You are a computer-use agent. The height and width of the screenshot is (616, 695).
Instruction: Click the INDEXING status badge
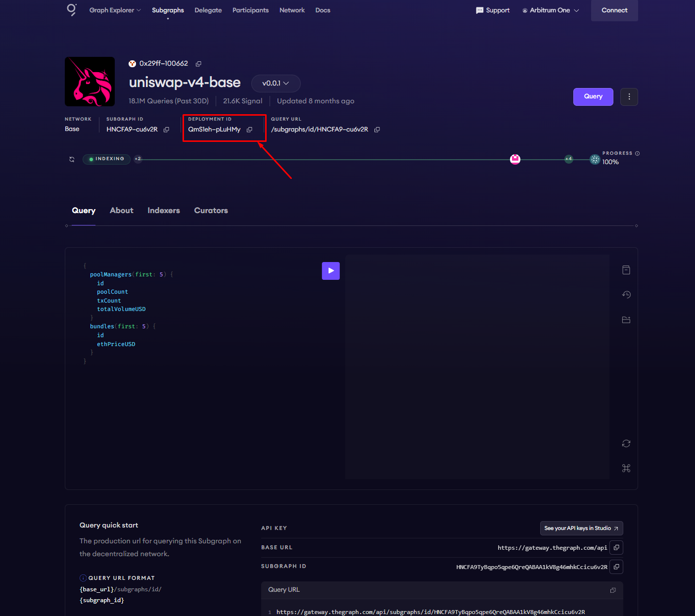106,159
